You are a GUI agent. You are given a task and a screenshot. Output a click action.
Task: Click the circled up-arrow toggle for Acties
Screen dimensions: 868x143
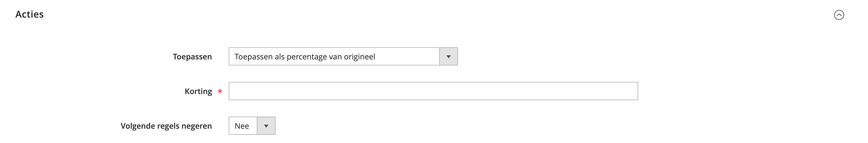(x=839, y=15)
